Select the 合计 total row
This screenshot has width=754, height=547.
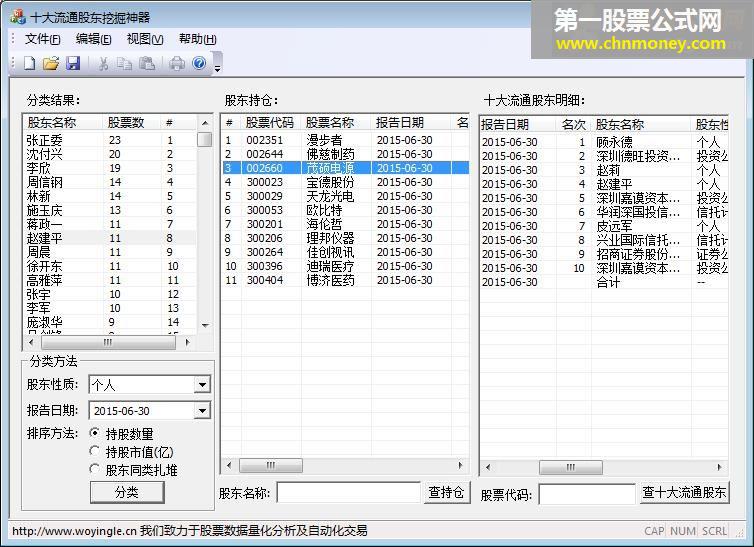point(604,282)
